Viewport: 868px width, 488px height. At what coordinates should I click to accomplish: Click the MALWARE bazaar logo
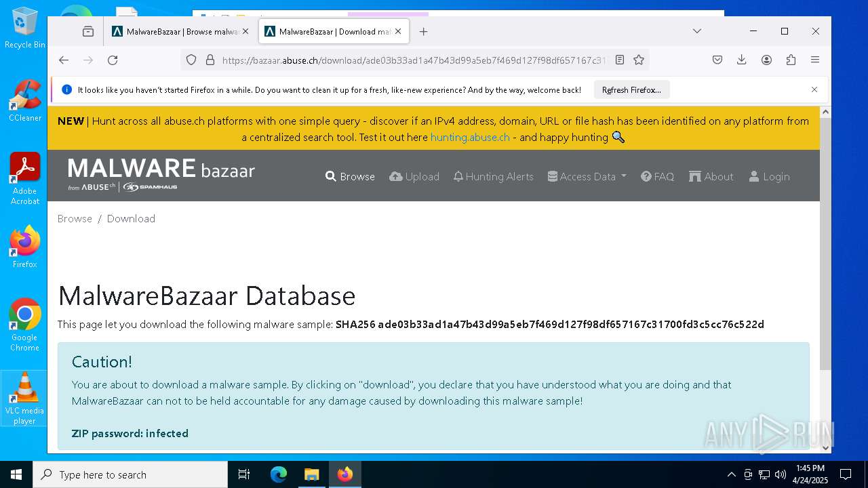[161, 174]
